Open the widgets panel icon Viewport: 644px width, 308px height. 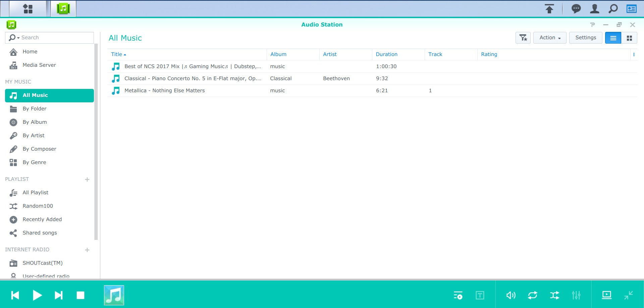pyautogui.click(x=632, y=9)
